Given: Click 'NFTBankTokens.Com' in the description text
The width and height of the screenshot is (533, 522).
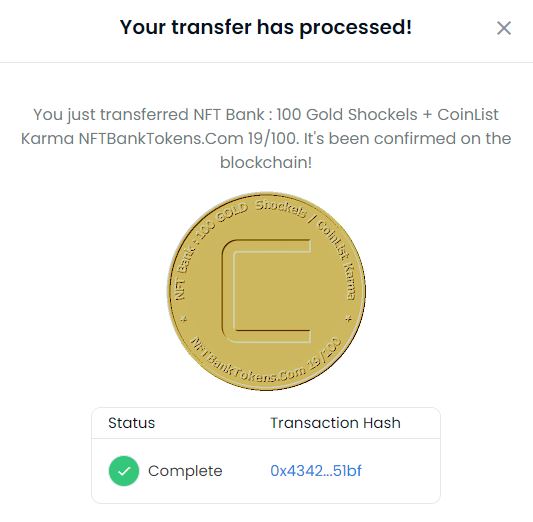Looking at the screenshot, I should tap(161, 138).
